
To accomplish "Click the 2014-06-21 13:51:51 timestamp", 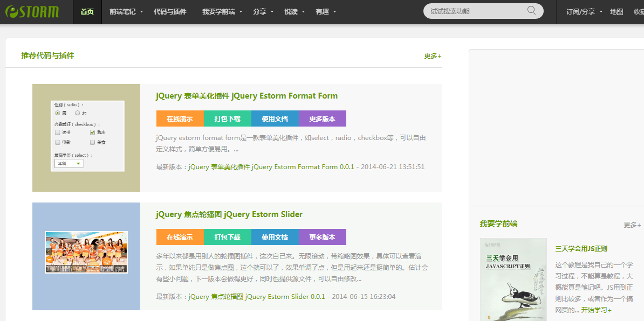I will click(393, 167).
